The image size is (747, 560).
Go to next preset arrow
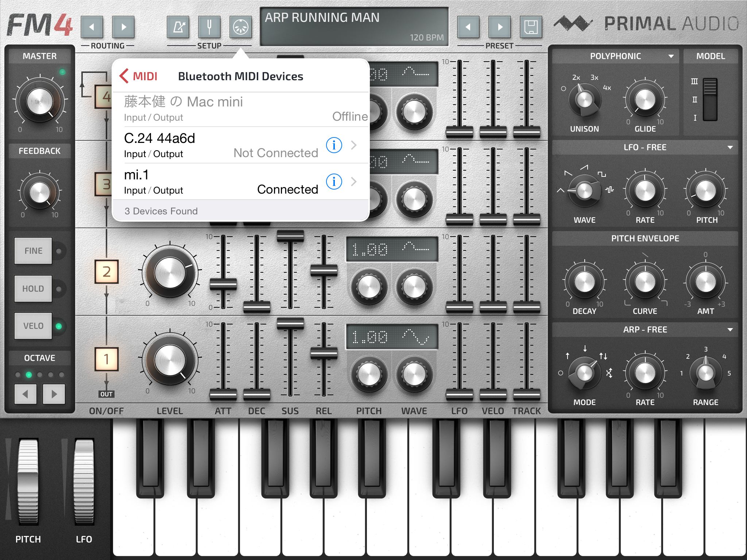(x=500, y=27)
